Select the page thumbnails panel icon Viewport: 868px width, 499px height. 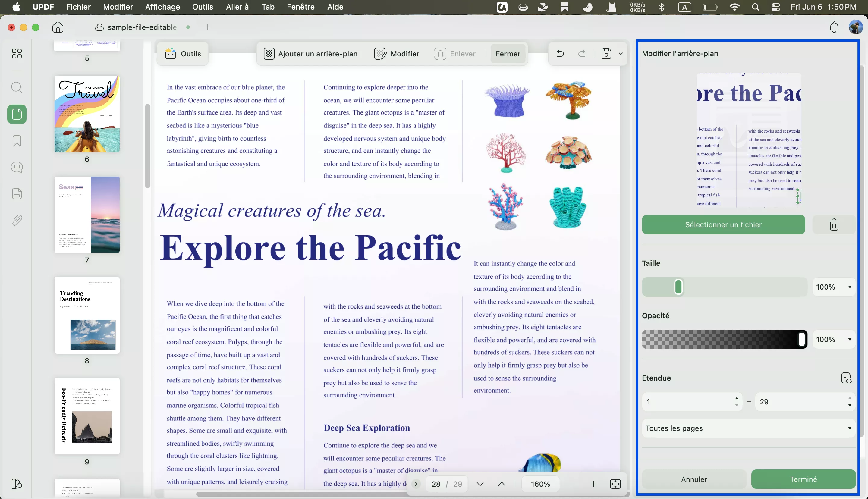(x=17, y=114)
